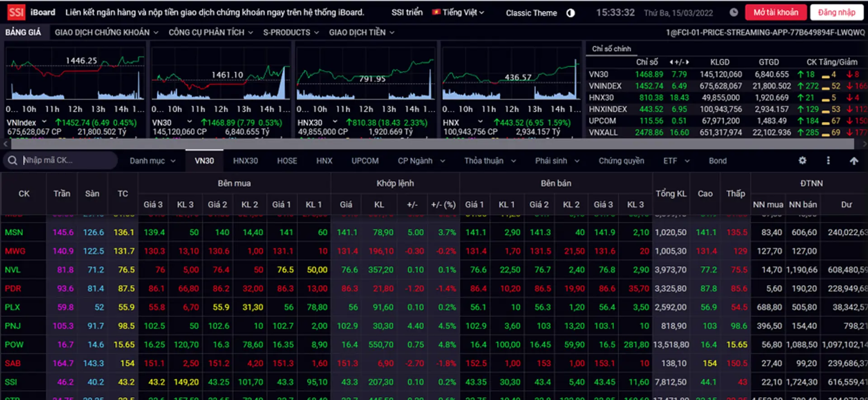
Task: Click the NVL stock symbol
Action: tap(13, 270)
